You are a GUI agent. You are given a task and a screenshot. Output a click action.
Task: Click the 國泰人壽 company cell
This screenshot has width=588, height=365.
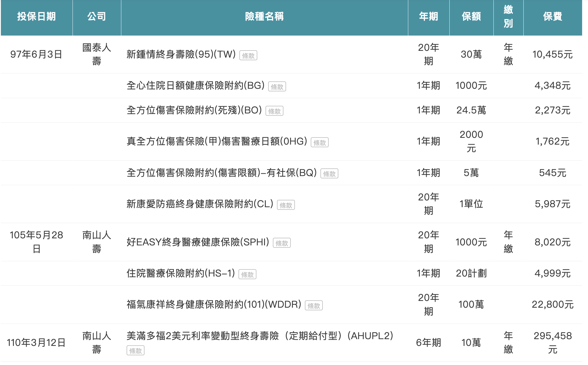[x=97, y=54]
